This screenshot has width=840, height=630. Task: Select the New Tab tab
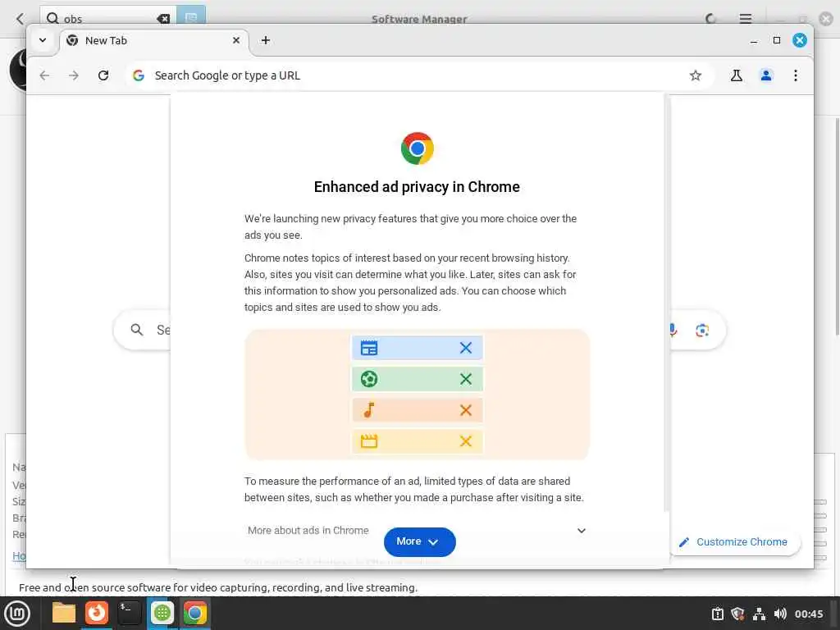tap(154, 41)
